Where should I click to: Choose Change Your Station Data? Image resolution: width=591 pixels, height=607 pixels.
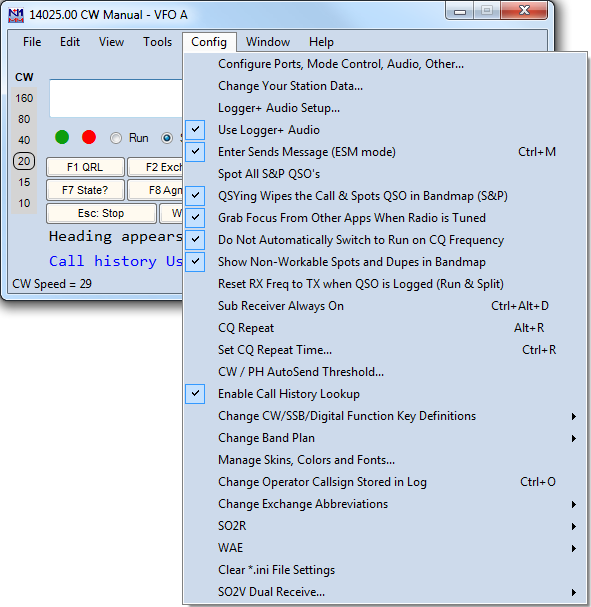[x=385, y=86]
